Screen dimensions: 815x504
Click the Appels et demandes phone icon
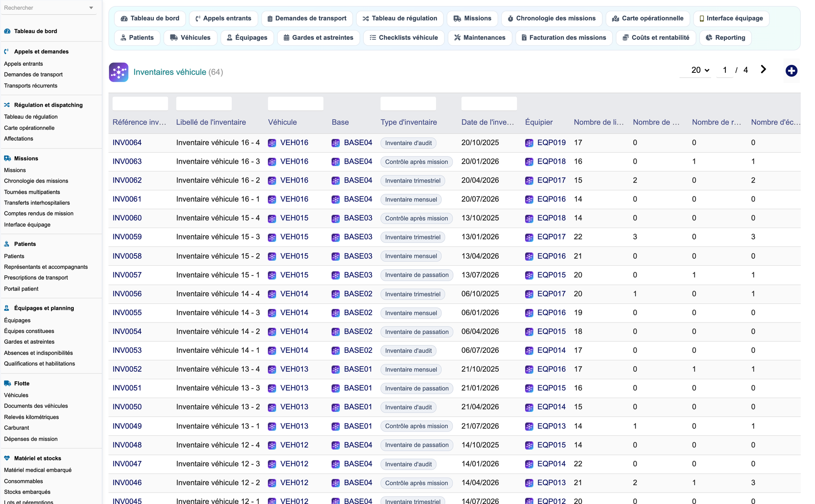[7, 51]
